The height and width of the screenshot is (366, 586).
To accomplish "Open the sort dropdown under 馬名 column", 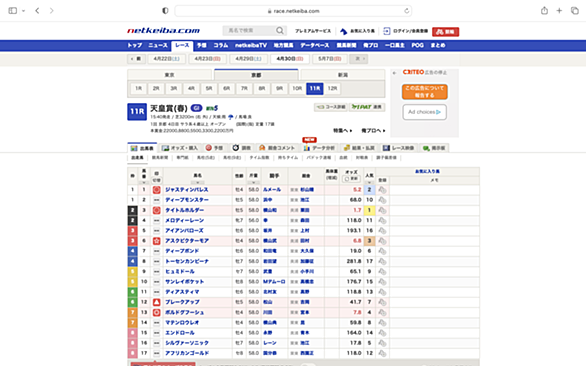I will pyautogui.click(x=198, y=183).
